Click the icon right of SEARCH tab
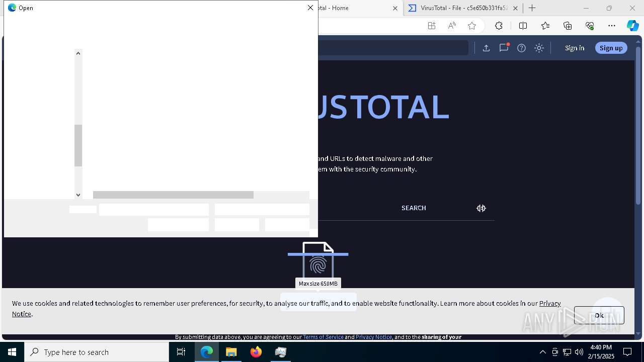This screenshot has height=362, width=644. tap(481, 208)
